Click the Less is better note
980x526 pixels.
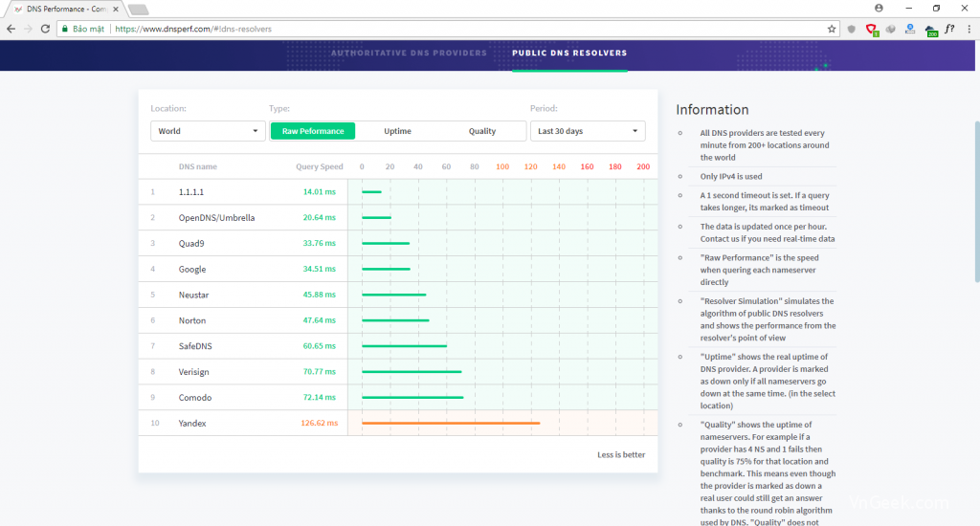(620, 455)
